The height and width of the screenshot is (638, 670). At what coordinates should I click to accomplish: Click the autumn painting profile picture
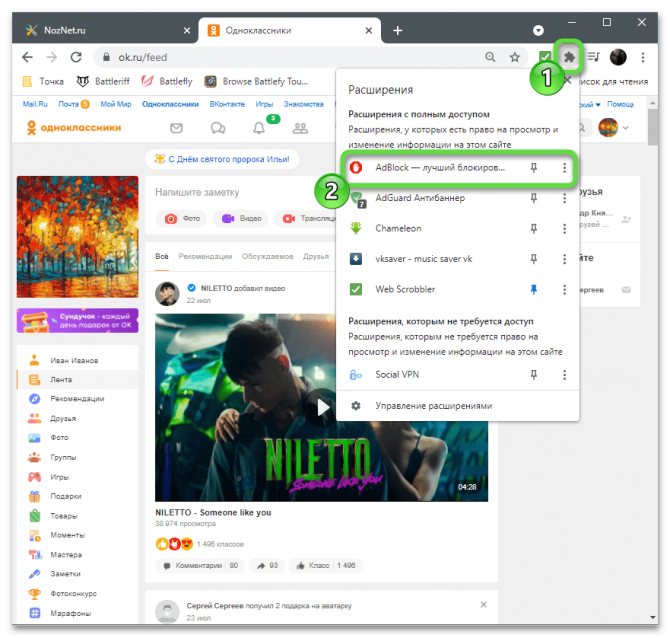click(x=77, y=237)
